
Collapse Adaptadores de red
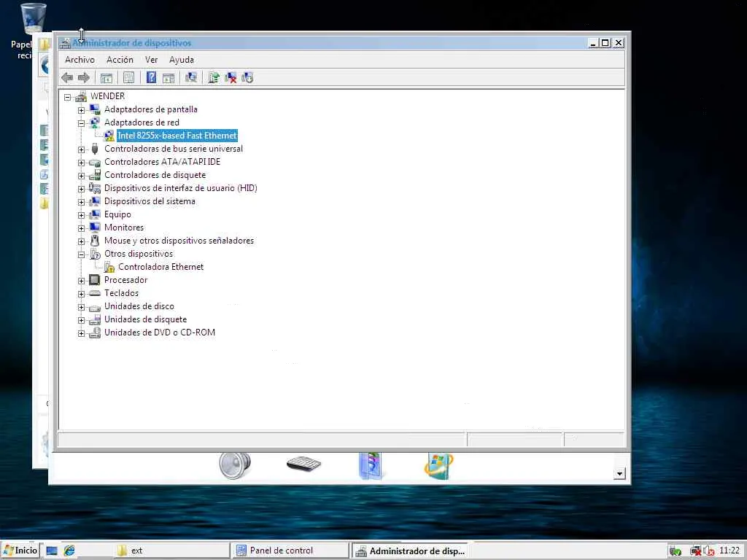pos(82,123)
